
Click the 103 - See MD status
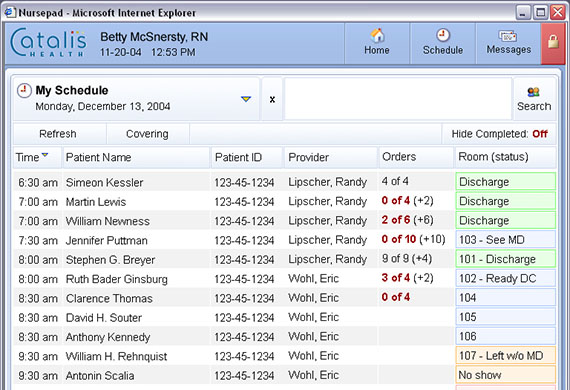coord(506,240)
